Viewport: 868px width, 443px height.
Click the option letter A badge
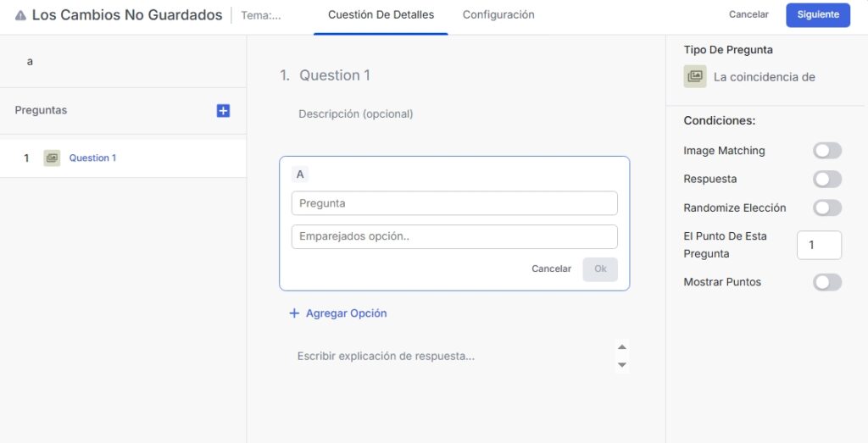[300, 174]
